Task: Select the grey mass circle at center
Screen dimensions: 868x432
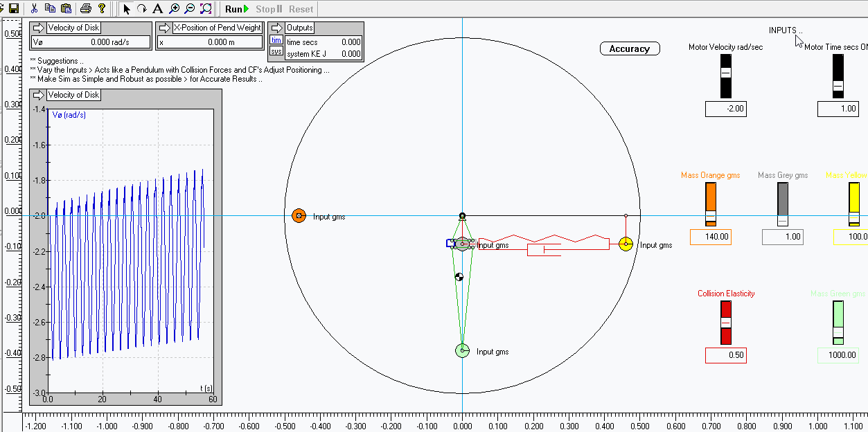Action: tap(462, 244)
